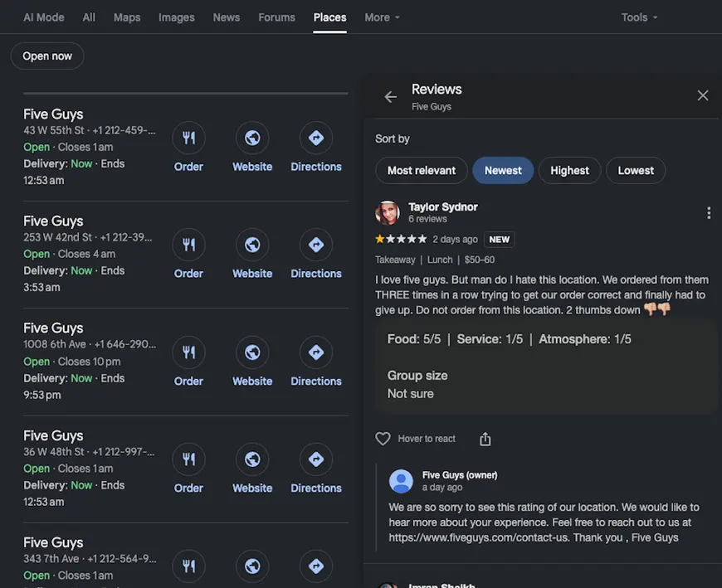722x588 pixels.
Task: Click 'Group size' label
Action: click(x=417, y=376)
